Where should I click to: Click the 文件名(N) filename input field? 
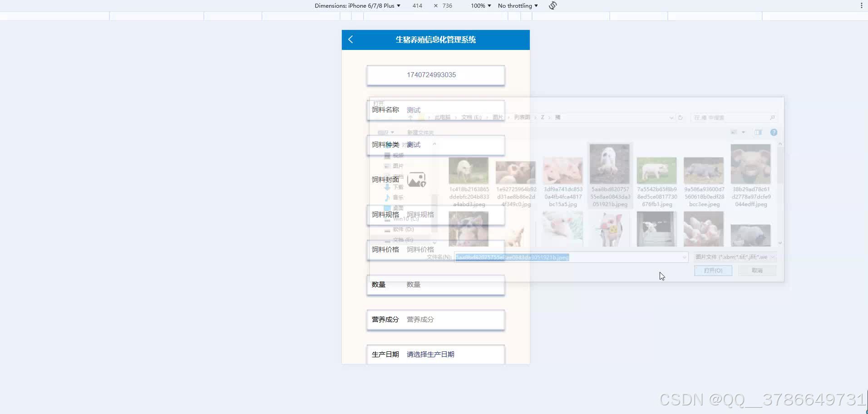[x=567, y=257]
